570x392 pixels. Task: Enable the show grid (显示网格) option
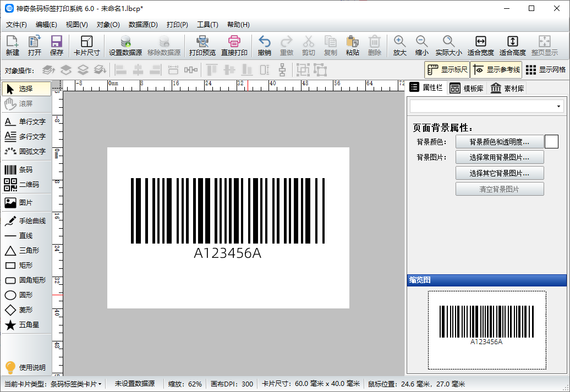pos(545,70)
